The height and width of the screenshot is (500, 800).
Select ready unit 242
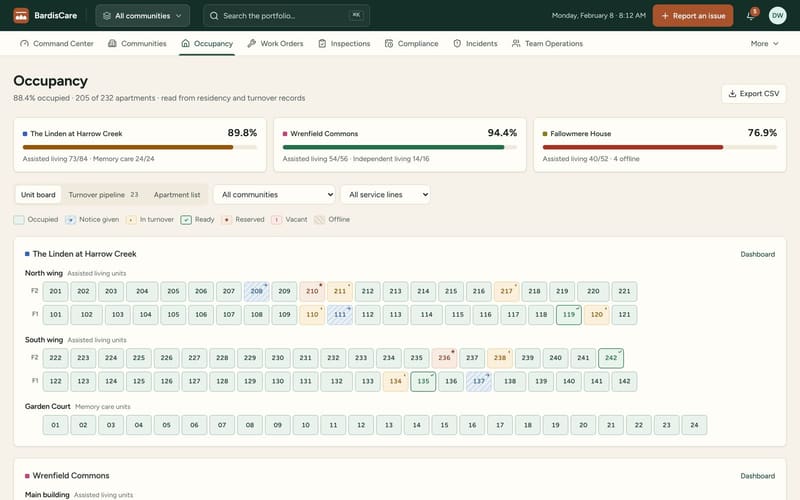tap(611, 358)
